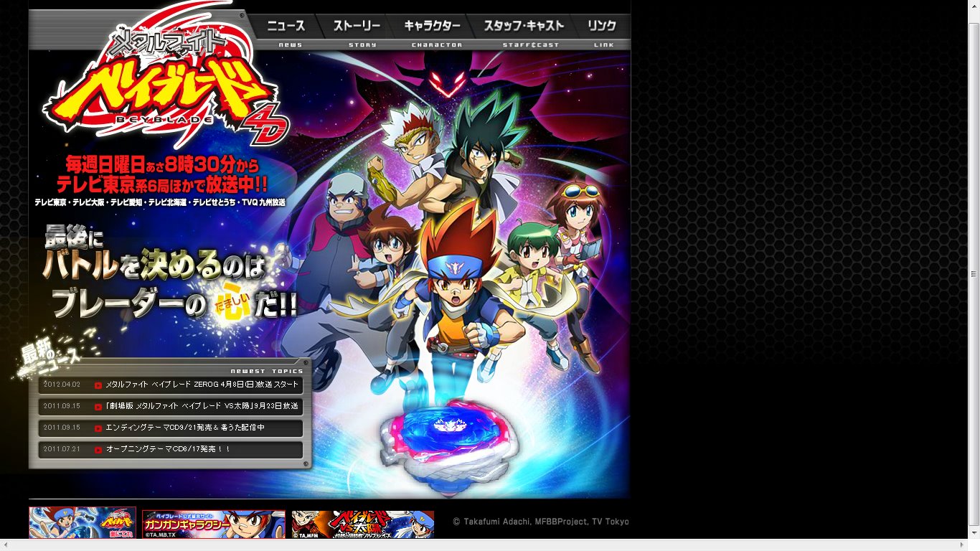Open the first Beyblade banner with blue-haired boy
This screenshot has width=980, height=551.
pos(83,523)
